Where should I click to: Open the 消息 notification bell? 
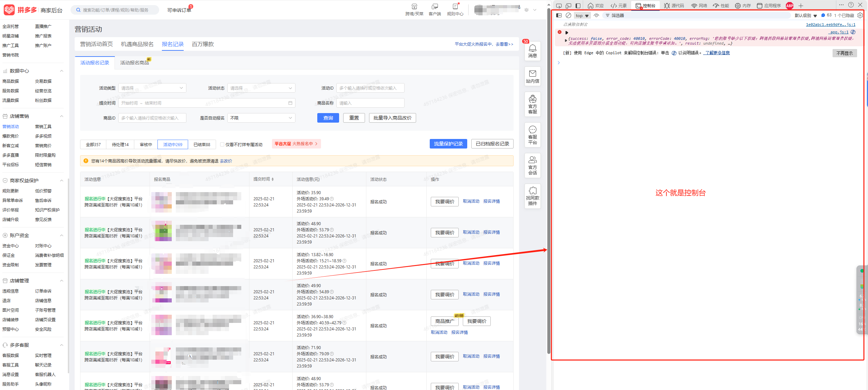pos(532,51)
